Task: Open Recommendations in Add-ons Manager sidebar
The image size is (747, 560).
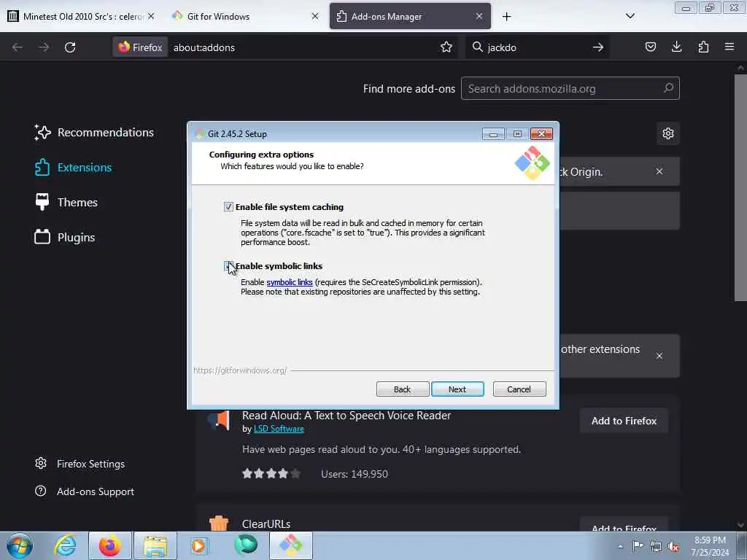Action: tap(94, 133)
